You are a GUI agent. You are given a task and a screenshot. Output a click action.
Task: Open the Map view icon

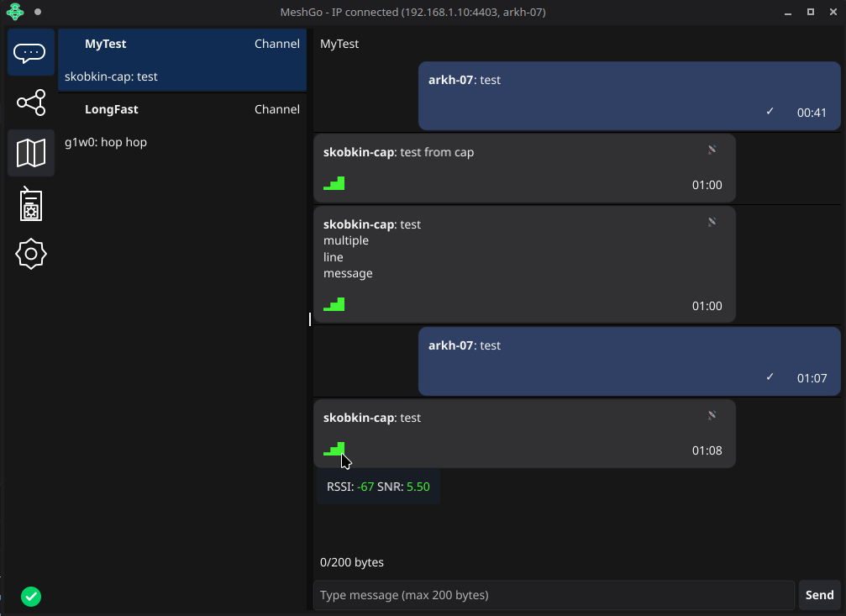31,153
